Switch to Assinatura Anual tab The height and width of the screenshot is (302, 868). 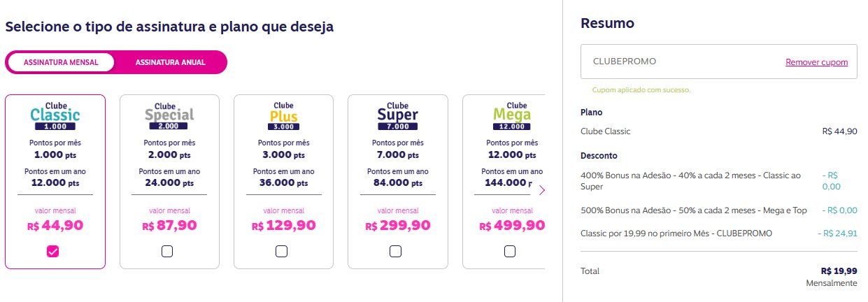[x=170, y=62]
